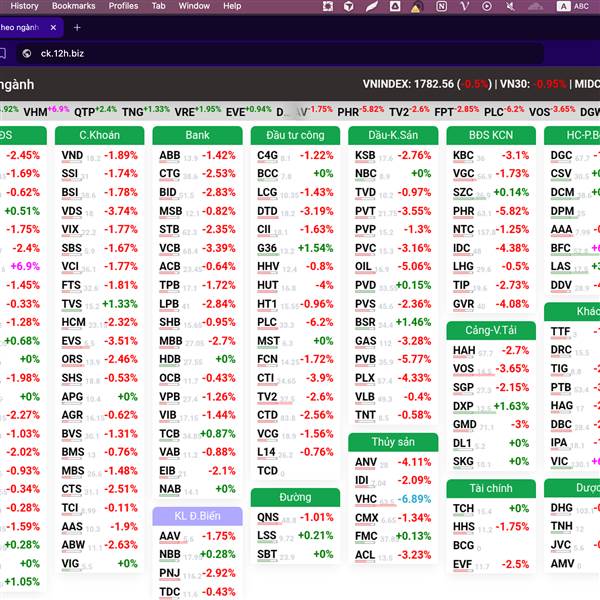Open the KBC stock symbol in BĐS KCN

pyautogui.click(x=463, y=155)
